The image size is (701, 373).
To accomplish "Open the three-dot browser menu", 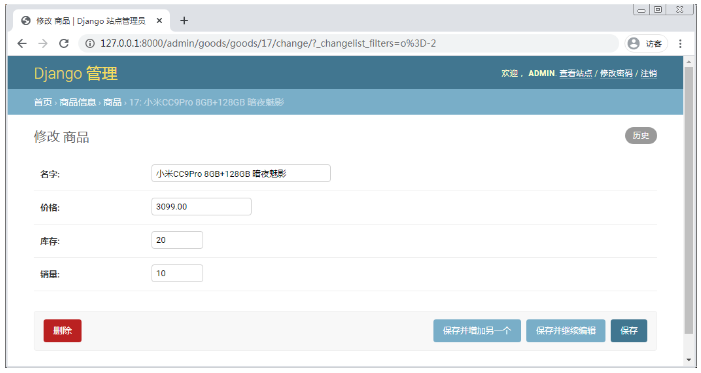I will (680, 43).
